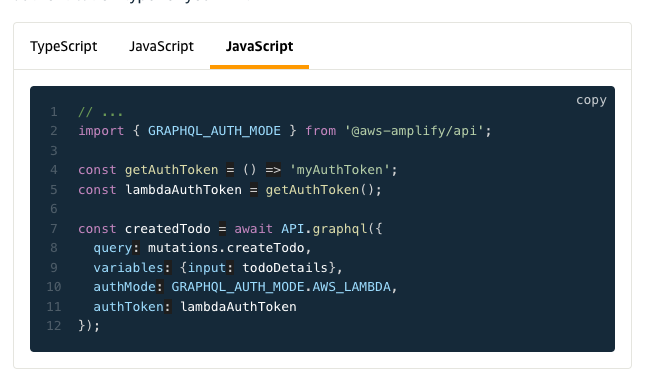Click 'API' before .graphql on line 7
The image size is (647, 382).
(293, 229)
